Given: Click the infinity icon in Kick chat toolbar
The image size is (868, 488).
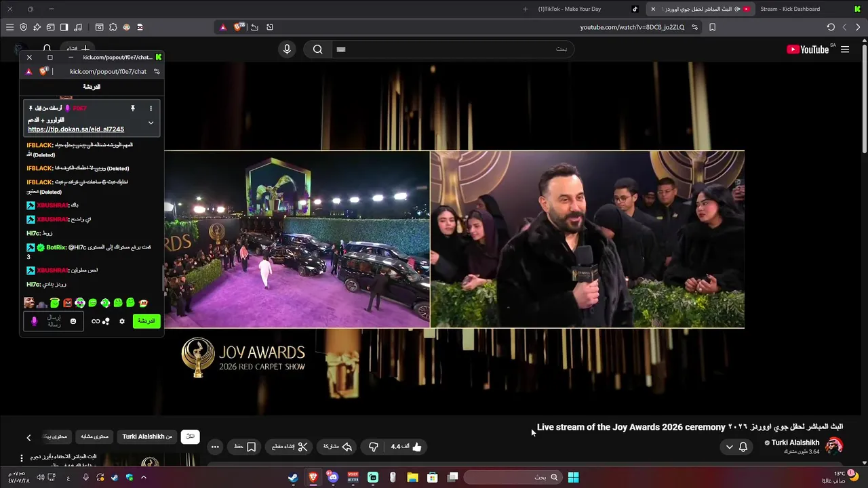Looking at the screenshot, I should pyautogui.click(x=96, y=321).
